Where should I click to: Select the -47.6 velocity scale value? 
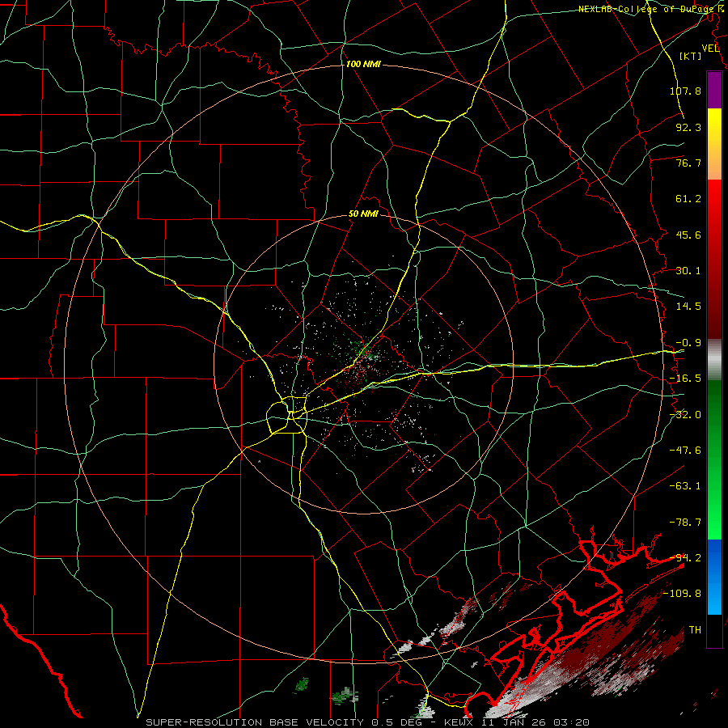coord(685,451)
